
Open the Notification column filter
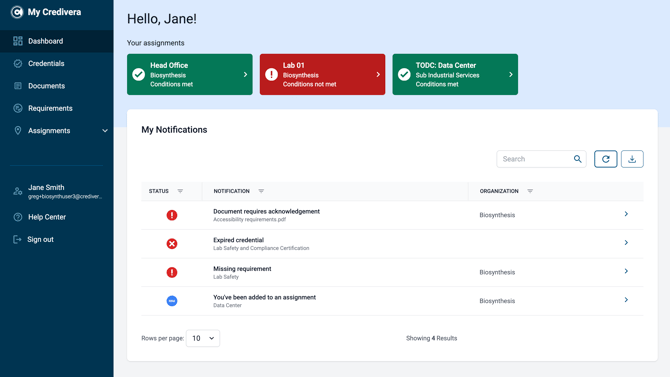pos(261,191)
